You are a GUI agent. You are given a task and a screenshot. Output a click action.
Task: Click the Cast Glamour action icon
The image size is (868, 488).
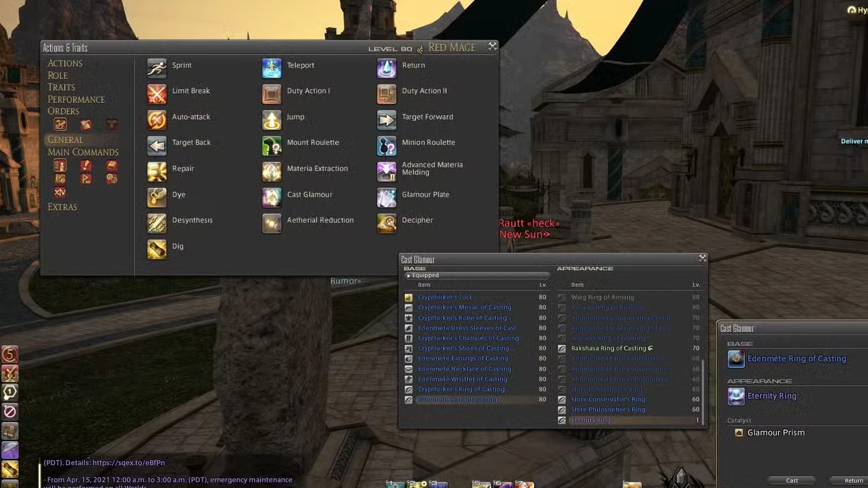pyautogui.click(x=272, y=198)
